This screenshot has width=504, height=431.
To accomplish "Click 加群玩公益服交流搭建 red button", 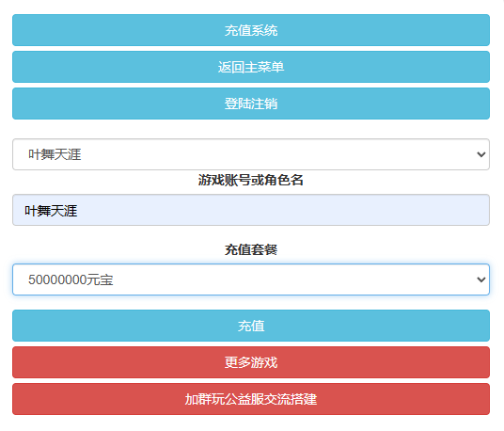I will pyautogui.click(x=251, y=399).
